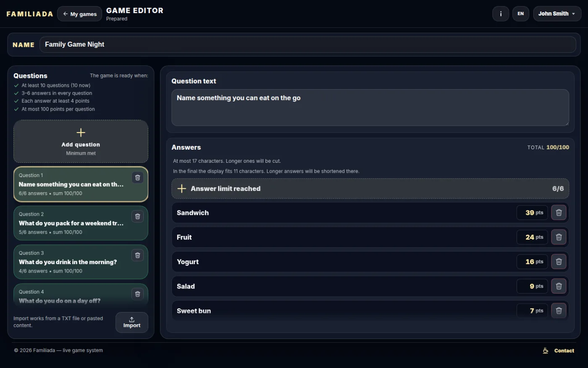Click the plus icon in Add question
This screenshot has height=368, width=588.
click(x=81, y=133)
